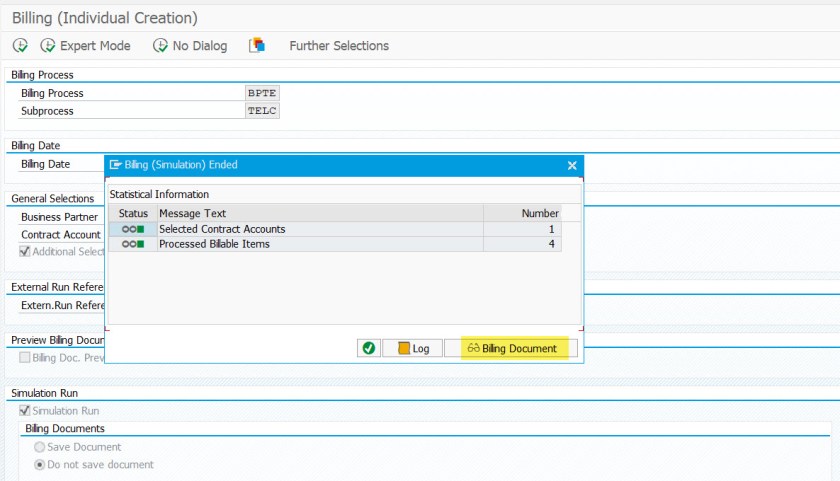Open Further Selections
Viewport: 840px width, 481px height.
(x=339, y=46)
